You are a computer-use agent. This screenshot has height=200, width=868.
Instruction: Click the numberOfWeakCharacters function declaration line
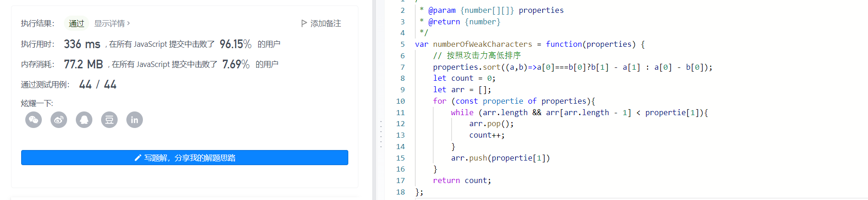pyautogui.click(x=530, y=44)
